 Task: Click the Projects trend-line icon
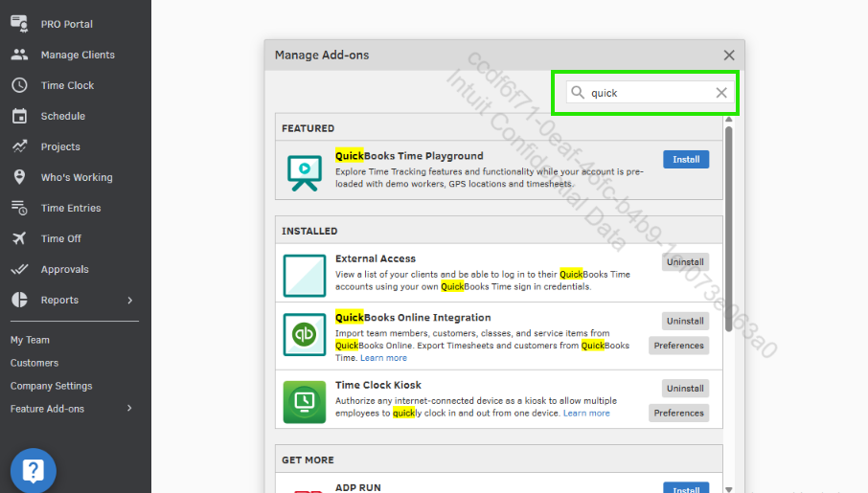coord(19,146)
